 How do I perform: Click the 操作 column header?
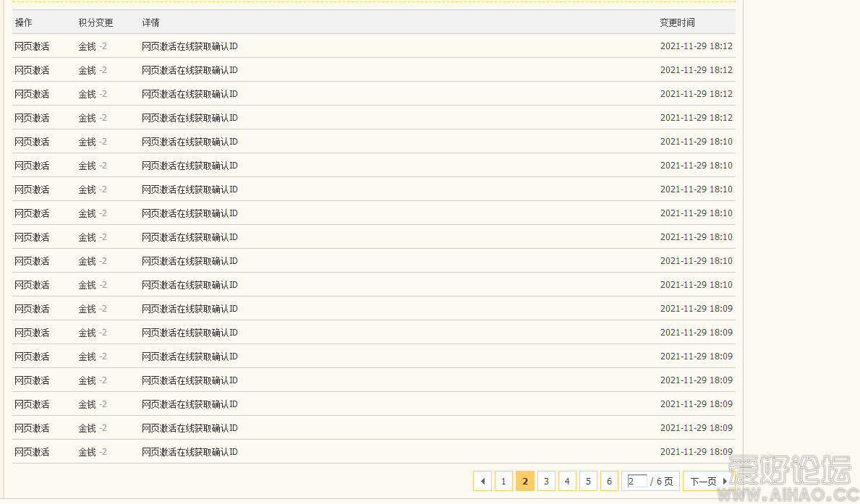(x=24, y=22)
